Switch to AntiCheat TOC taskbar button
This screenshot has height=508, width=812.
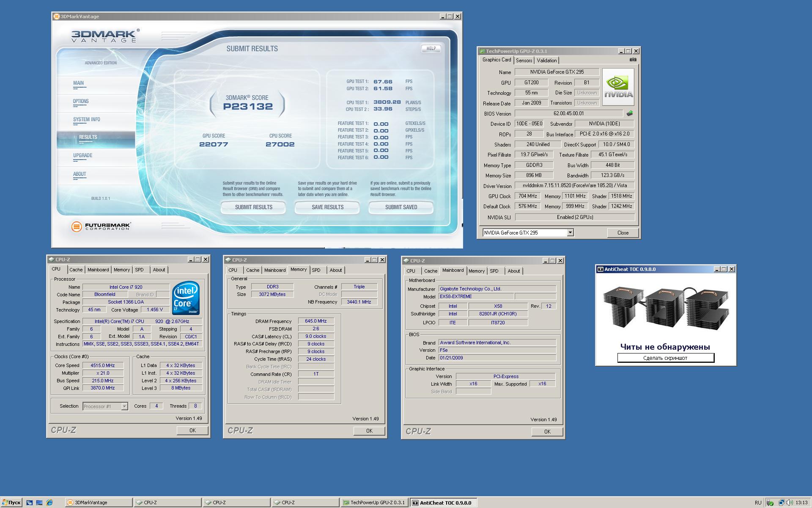pos(444,502)
